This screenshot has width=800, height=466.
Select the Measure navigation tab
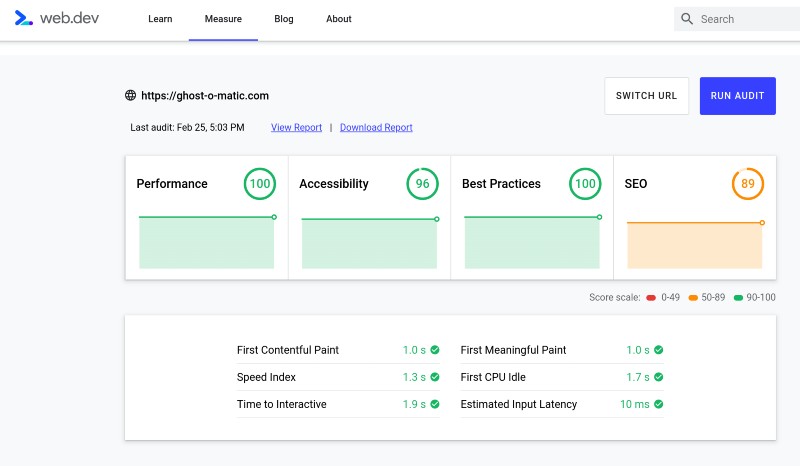223,19
